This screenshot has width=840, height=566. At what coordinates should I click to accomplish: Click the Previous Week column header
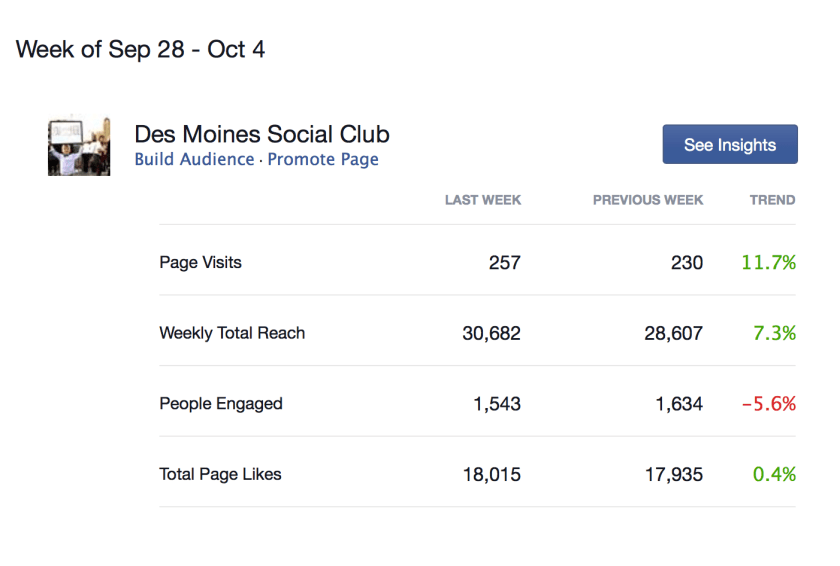coord(648,200)
